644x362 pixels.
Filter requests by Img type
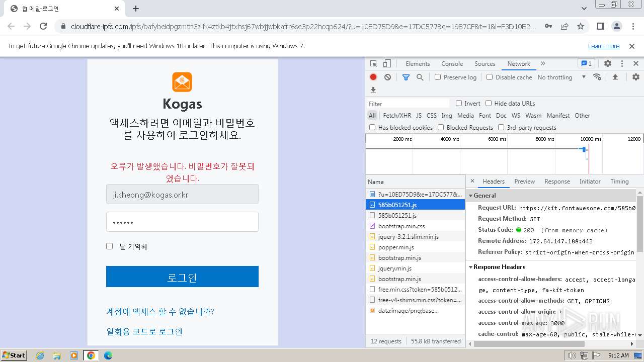pos(447,115)
